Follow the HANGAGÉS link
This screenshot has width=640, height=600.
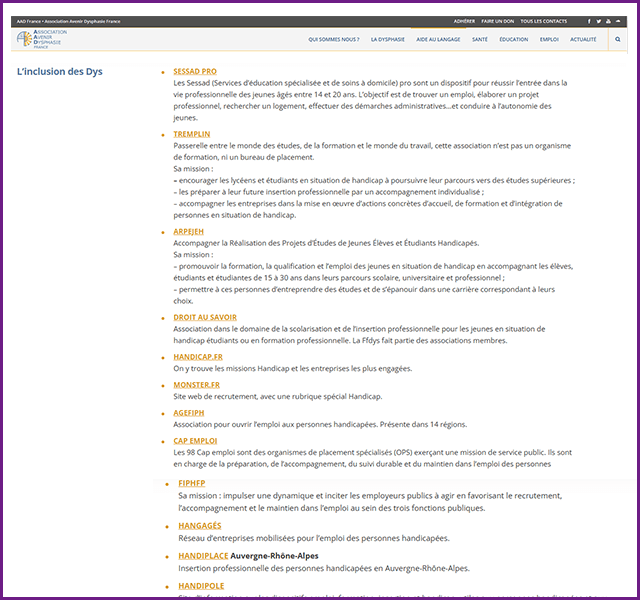click(x=200, y=526)
